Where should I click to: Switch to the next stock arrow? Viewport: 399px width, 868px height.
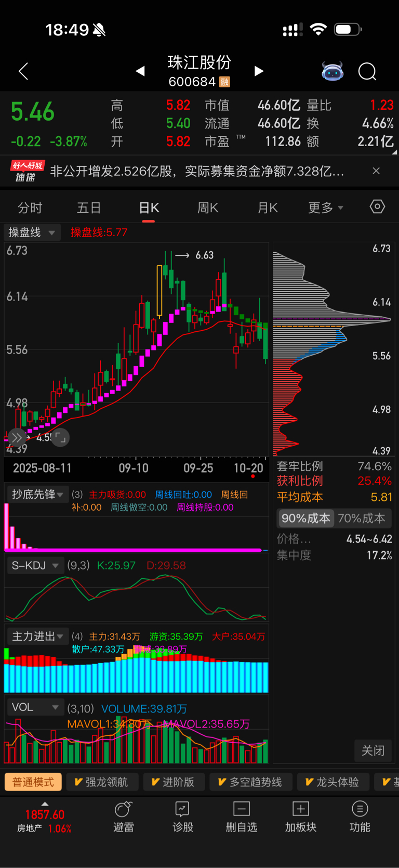(x=259, y=71)
